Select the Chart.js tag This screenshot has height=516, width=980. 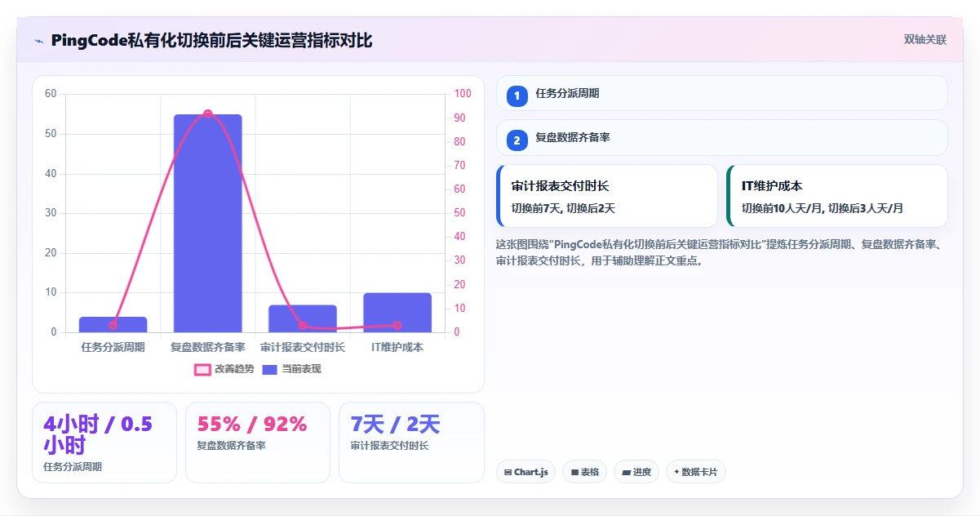pyautogui.click(x=525, y=472)
